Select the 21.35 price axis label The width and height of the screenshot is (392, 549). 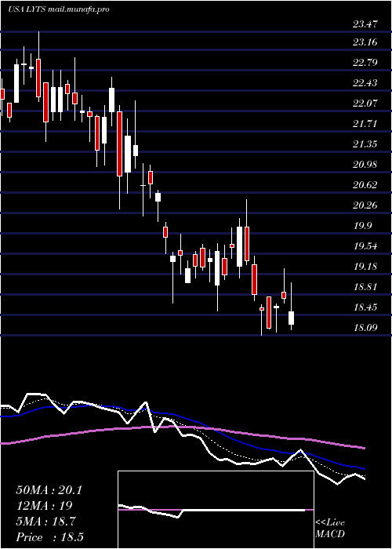click(x=365, y=144)
